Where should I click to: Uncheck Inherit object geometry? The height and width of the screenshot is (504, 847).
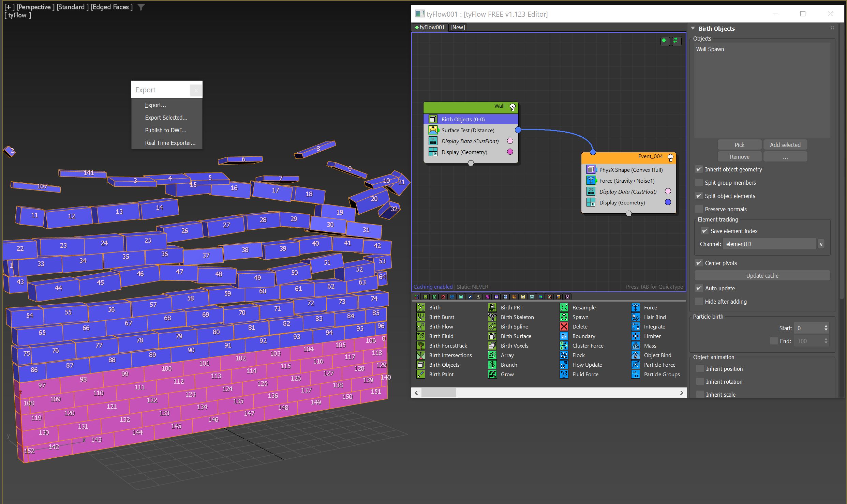[699, 169]
